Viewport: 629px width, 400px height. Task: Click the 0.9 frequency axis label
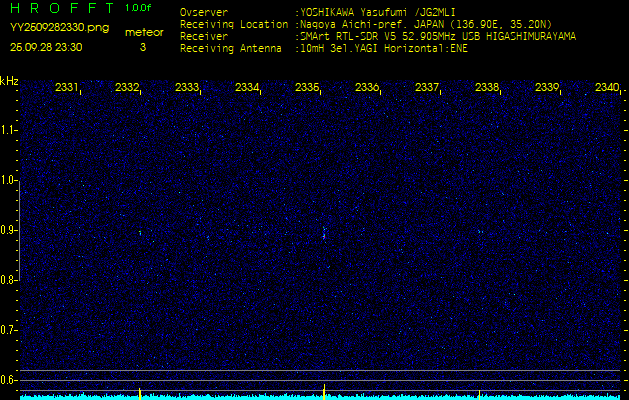click(9, 229)
